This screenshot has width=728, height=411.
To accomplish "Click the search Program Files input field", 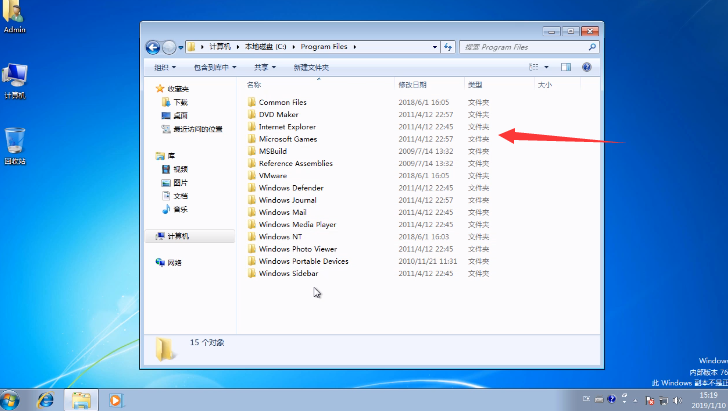I will pyautogui.click(x=524, y=47).
